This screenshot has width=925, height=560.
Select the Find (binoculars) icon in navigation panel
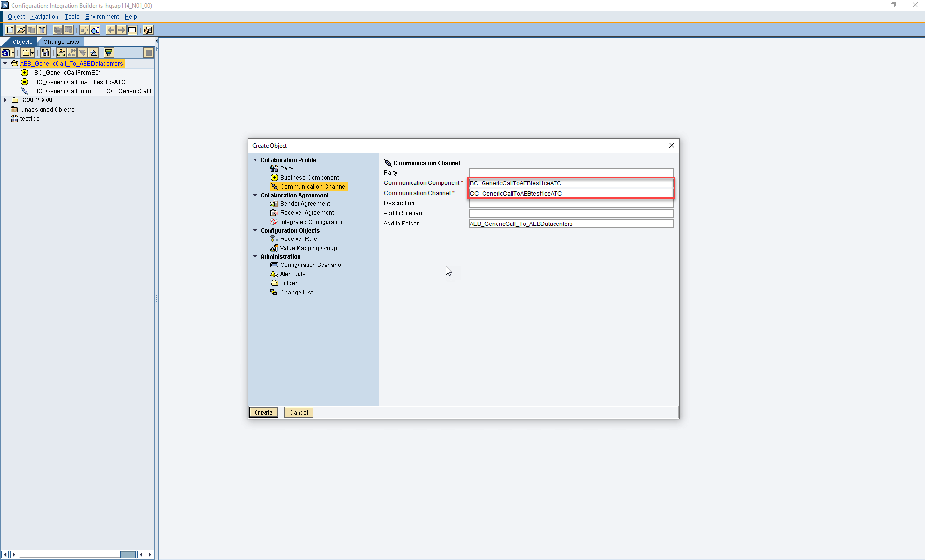point(45,53)
